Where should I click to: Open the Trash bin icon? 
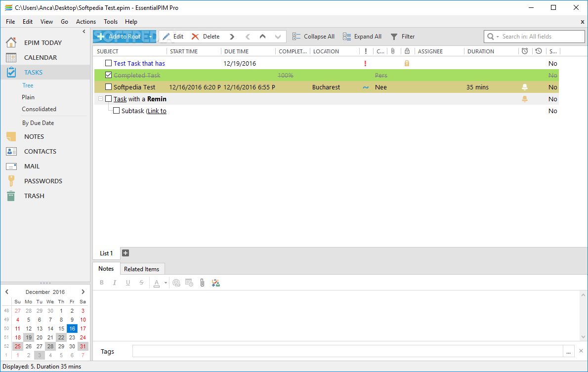[11, 196]
